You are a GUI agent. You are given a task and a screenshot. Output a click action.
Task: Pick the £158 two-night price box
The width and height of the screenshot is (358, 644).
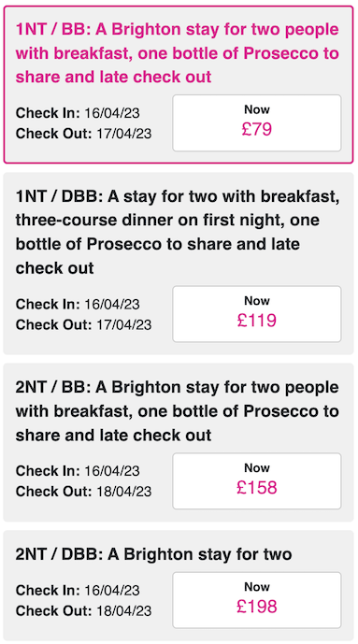[x=257, y=481]
